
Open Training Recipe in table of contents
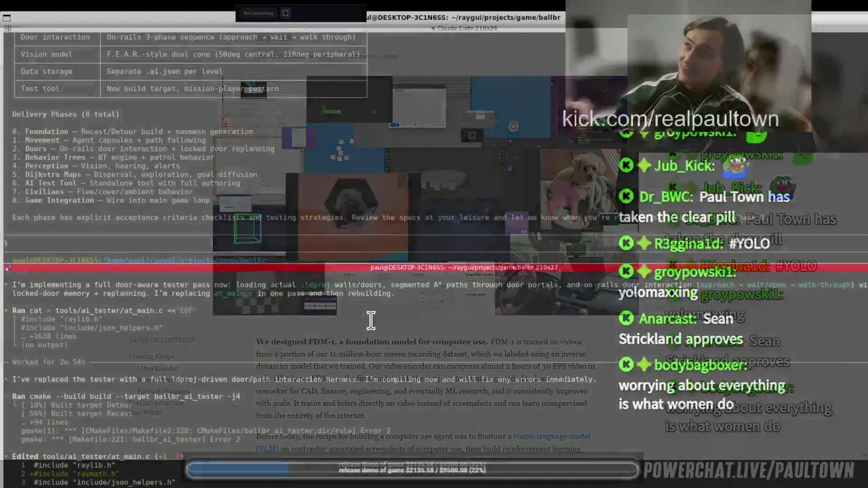tap(152, 356)
